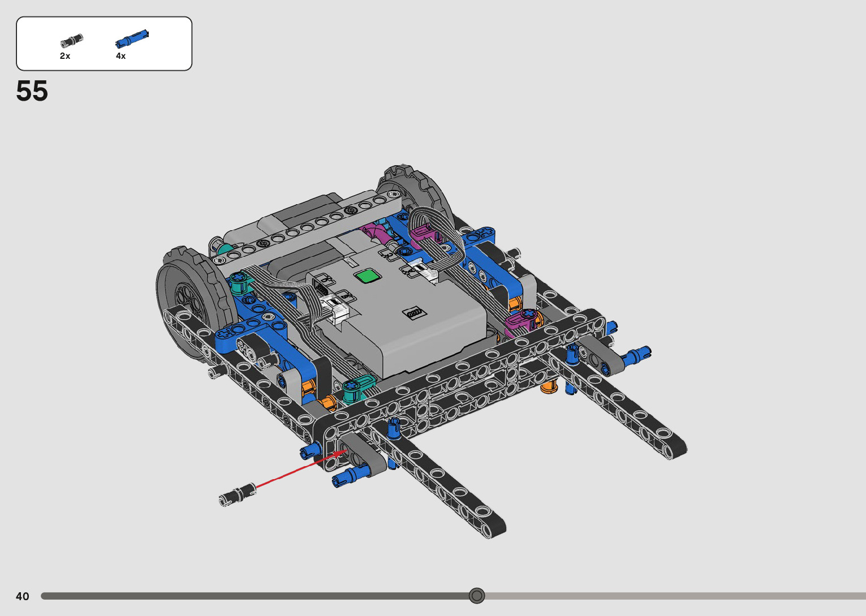The image size is (866, 616).
Task: Click the battery symbol on the grey hub
Action: [x=413, y=312]
